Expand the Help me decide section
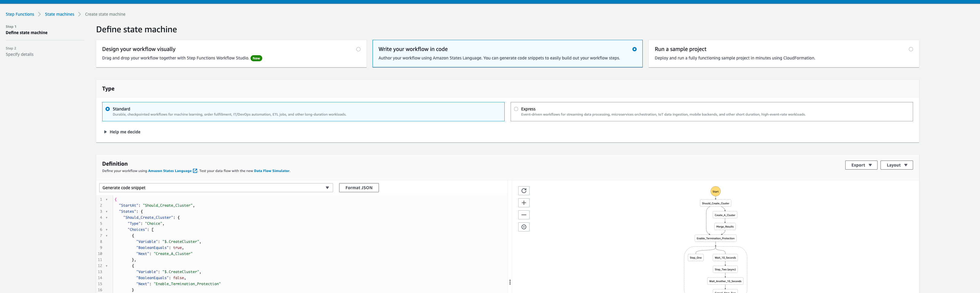Viewport: 980px width, 293px height. (122, 132)
